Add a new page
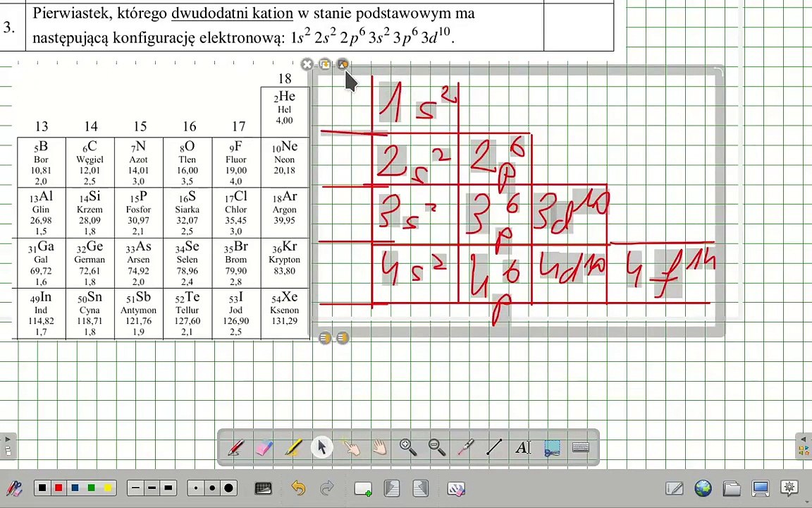The width and height of the screenshot is (812, 508). [x=362, y=489]
